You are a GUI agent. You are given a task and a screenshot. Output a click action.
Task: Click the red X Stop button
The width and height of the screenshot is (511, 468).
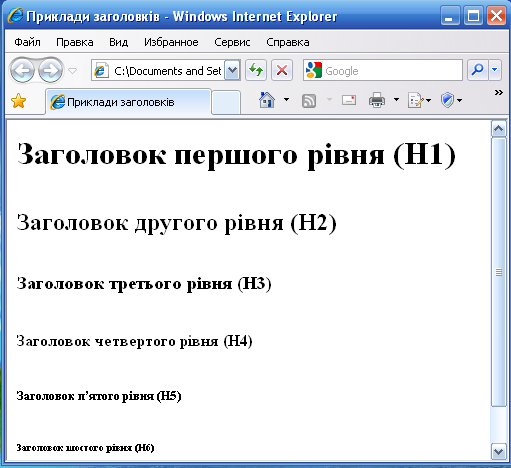(x=282, y=70)
